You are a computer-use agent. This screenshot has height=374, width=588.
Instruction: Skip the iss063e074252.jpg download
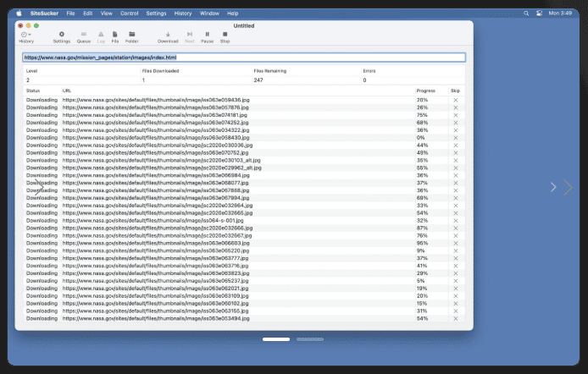[456, 123]
